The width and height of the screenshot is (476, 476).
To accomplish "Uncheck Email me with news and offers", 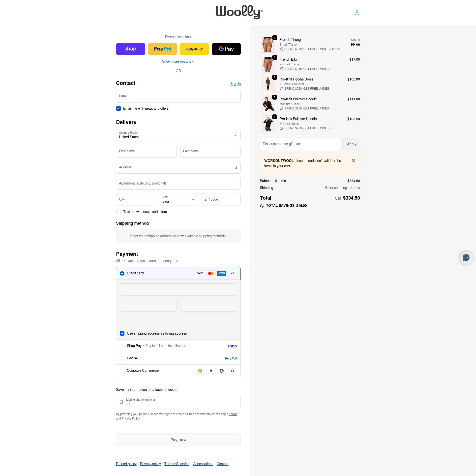I will [118, 108].
